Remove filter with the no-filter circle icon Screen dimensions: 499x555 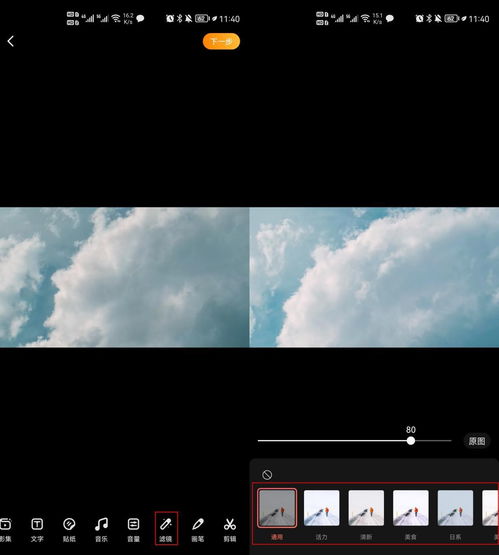click(267, 475)
